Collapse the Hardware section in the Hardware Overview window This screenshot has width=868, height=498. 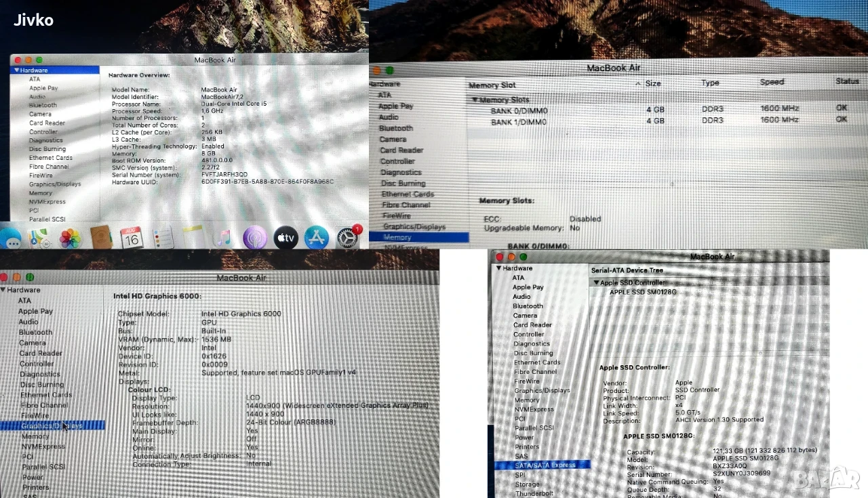16,70
